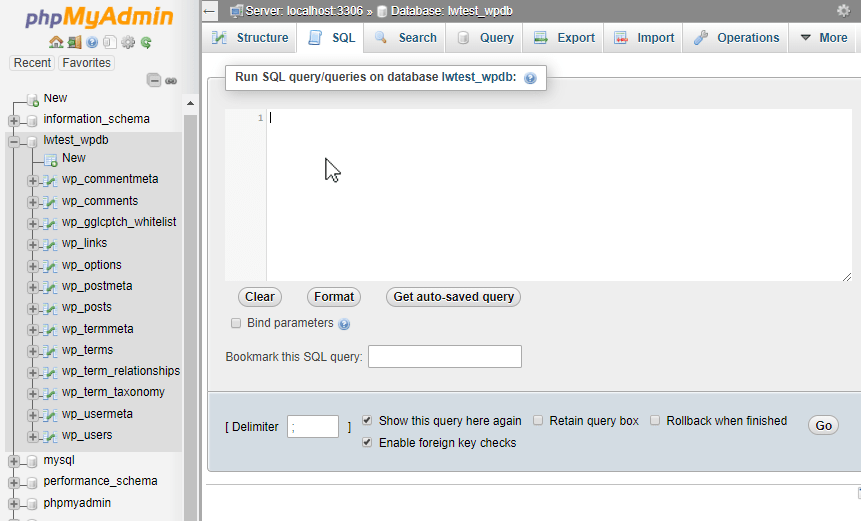Viewport: 861px width, 521px height.
Task: Select the SQL tab
Action: (331, 38)
